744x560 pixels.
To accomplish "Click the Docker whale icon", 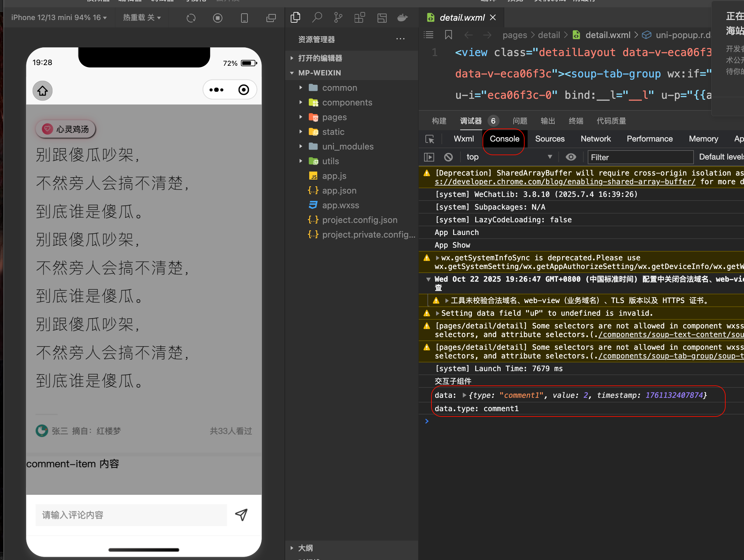I will 402,17.
